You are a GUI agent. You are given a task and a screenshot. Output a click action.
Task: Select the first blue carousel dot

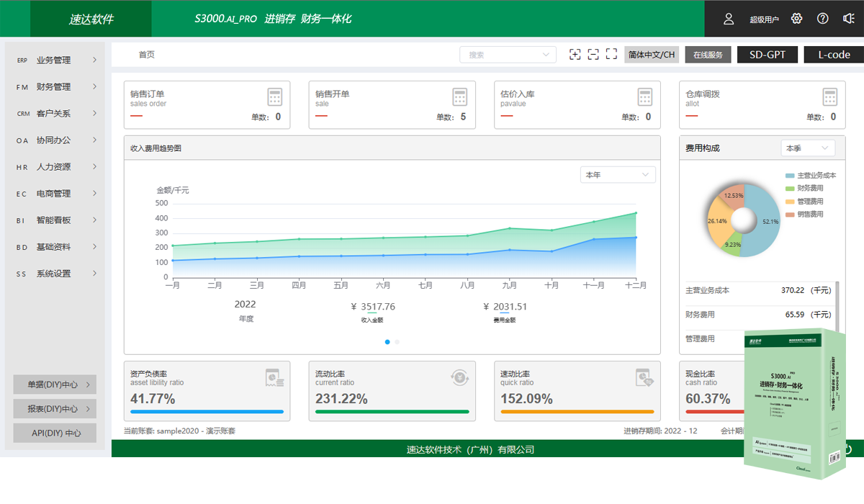387,342
